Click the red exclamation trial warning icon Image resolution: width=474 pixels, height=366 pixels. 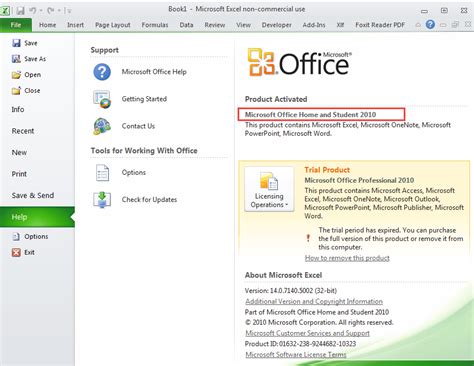tap(308, 238)
